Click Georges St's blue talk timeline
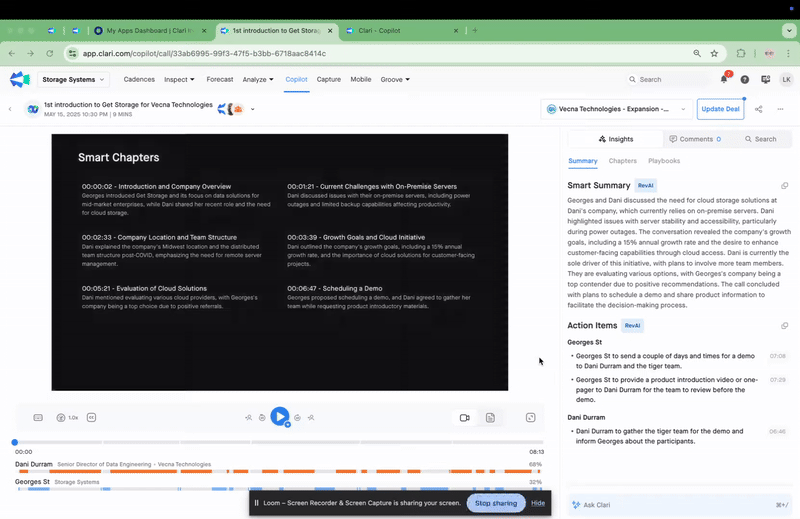The width and height of the screenshot is (800, 519). [279, 489]
